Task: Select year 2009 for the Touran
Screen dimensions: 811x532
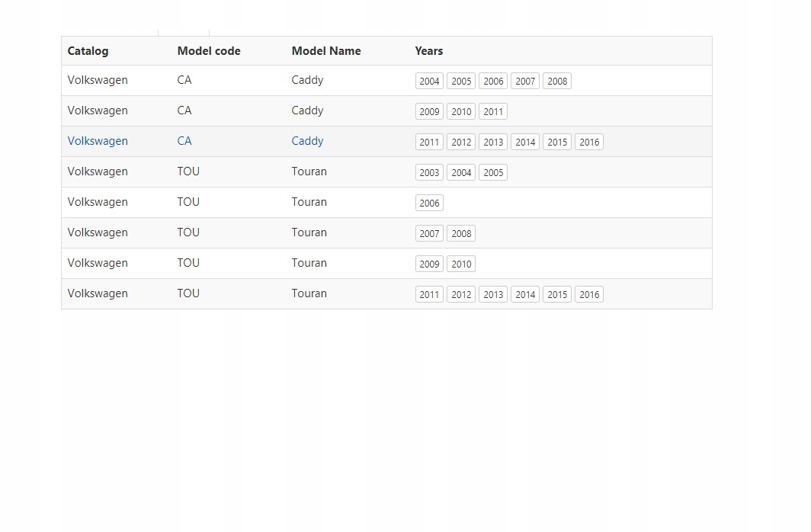Action: [429, 264]
